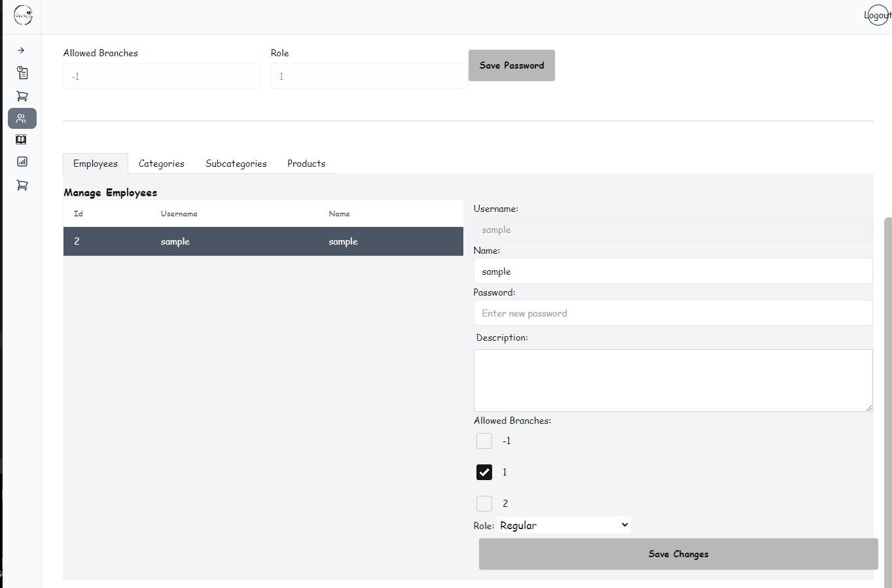Click the Save Changes button
Image resolution: width=892 pixels, height=588 pixels.
coord(678,553)
